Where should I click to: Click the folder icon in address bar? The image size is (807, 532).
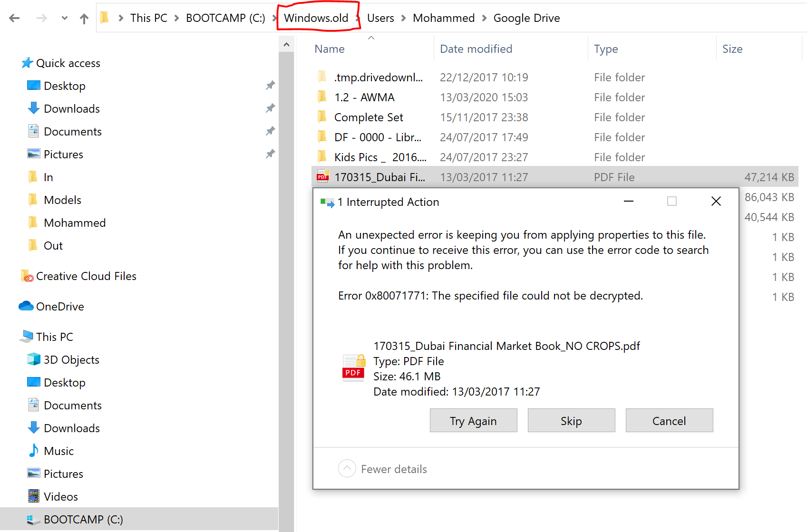click(105, 18)
